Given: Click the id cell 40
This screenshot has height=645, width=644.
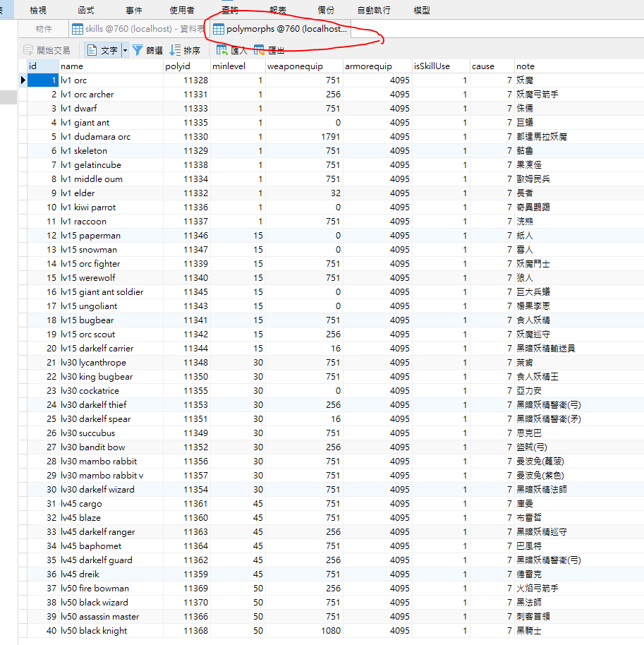Looking at the screenshot, I should 43,631.
